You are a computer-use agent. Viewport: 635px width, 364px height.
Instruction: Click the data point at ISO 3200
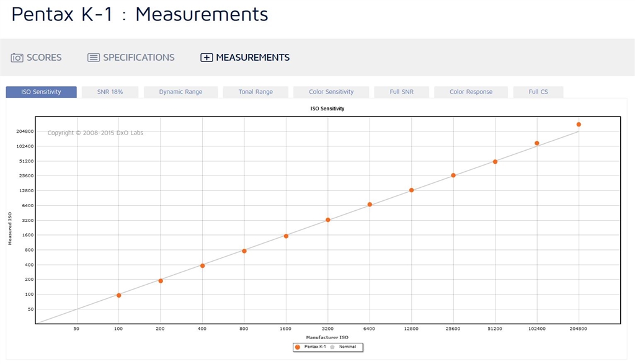(x=328, y=220)
